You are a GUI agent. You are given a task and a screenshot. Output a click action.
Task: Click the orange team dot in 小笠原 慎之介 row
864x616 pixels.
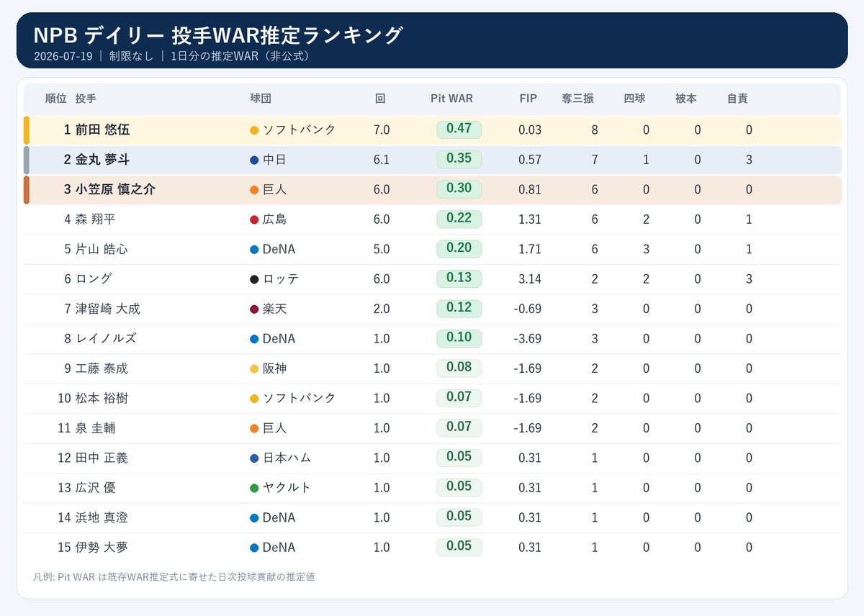(254, 190)
